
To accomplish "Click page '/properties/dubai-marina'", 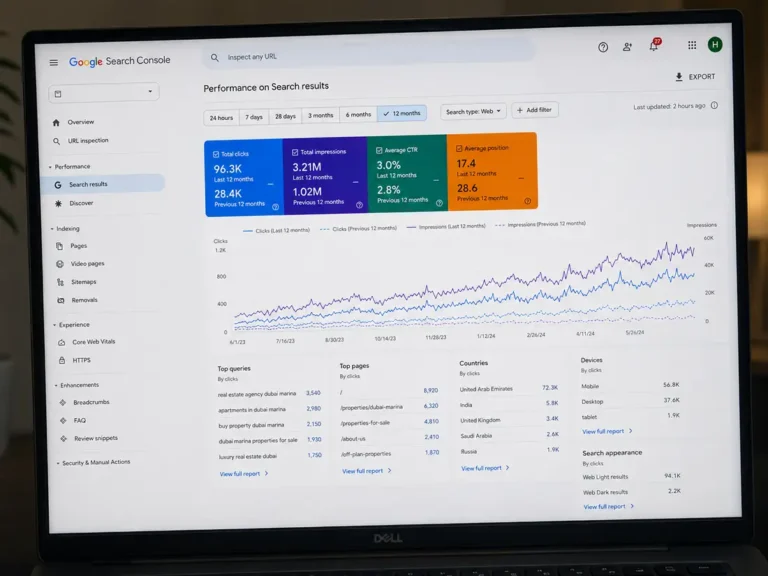I will tap(371, 407).
